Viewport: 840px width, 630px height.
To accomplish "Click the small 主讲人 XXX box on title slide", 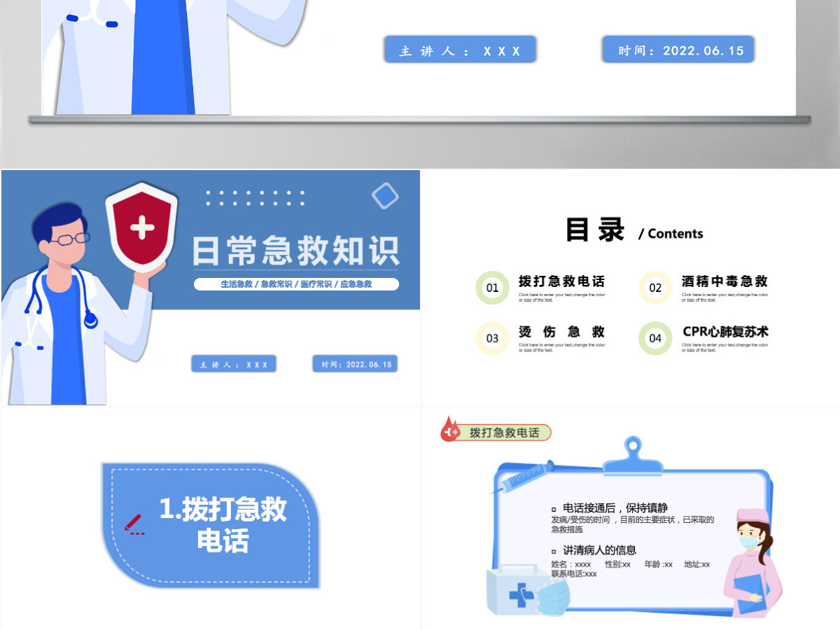I will click(234, 364).
